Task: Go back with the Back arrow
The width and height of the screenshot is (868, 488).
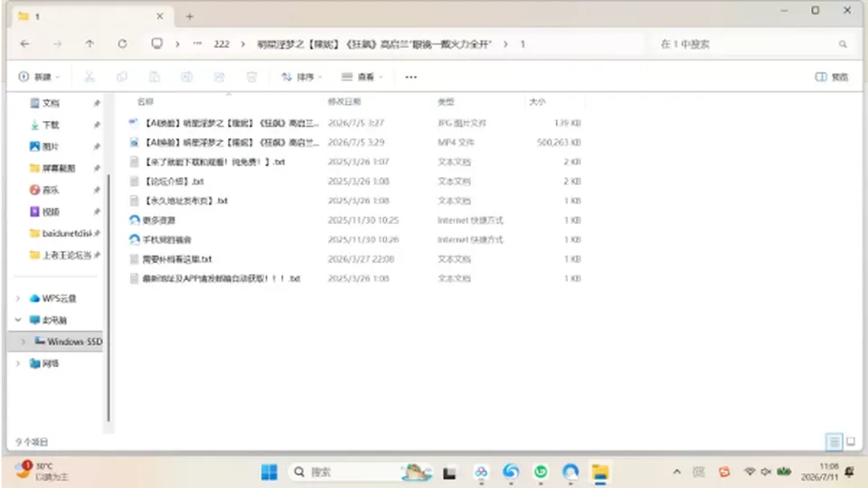Action: (25, 43)
